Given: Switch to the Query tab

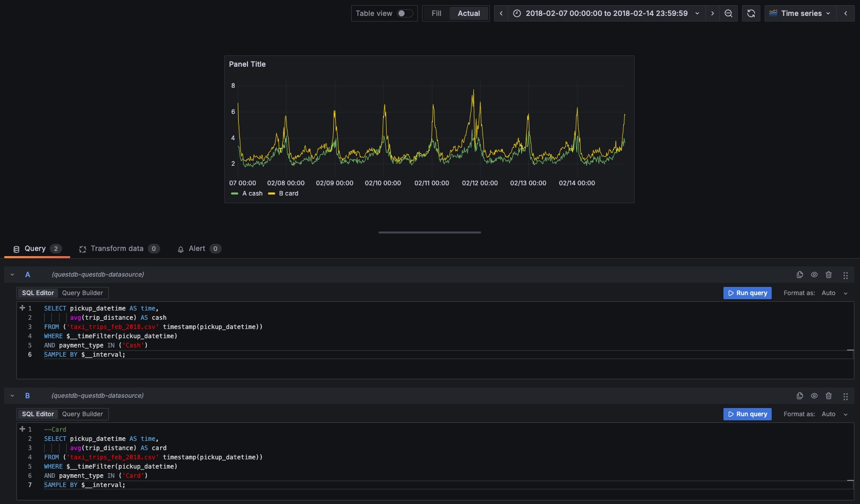Looking at the screenshot, I should [x=37, y=248].
